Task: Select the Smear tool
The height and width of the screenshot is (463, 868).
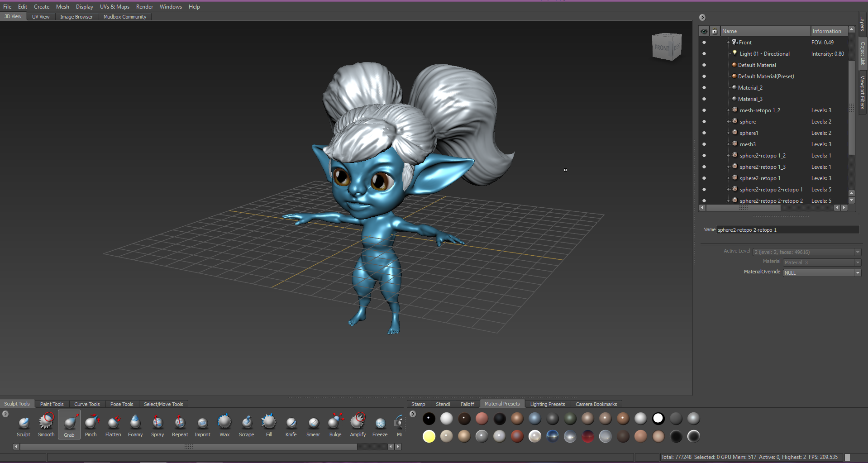Action: pos(313,425)
